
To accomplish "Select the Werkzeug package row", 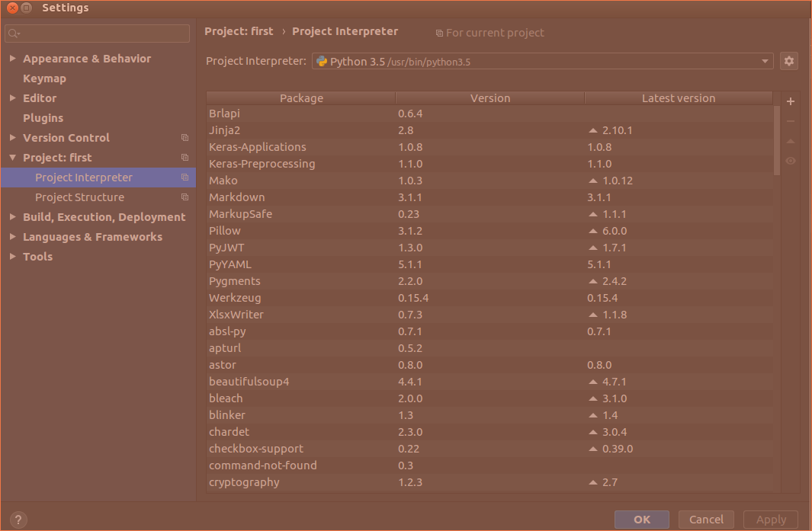I will point(490,298).
